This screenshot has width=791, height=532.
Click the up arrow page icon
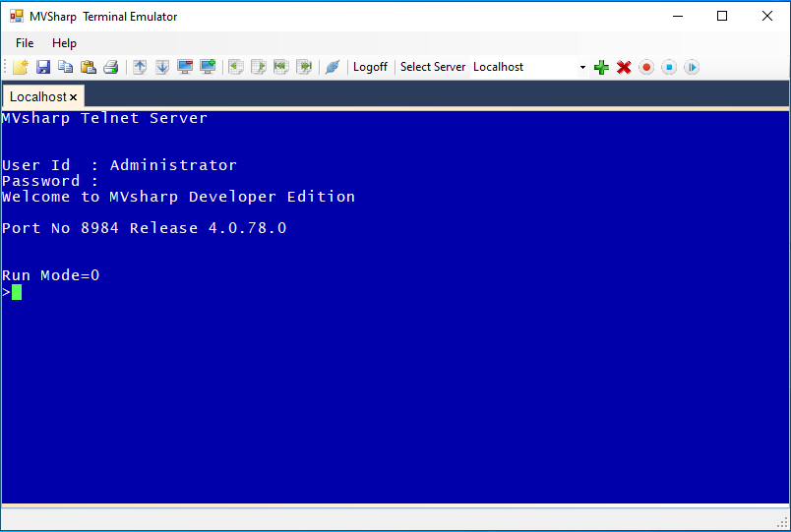coord(140,67)
